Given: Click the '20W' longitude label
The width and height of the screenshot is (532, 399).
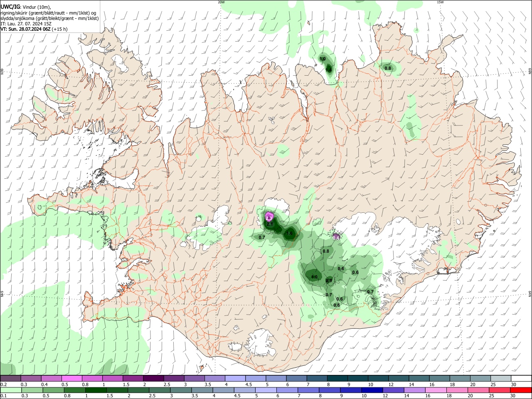Looking at the screenshot, I should click(x=221, y=2).
